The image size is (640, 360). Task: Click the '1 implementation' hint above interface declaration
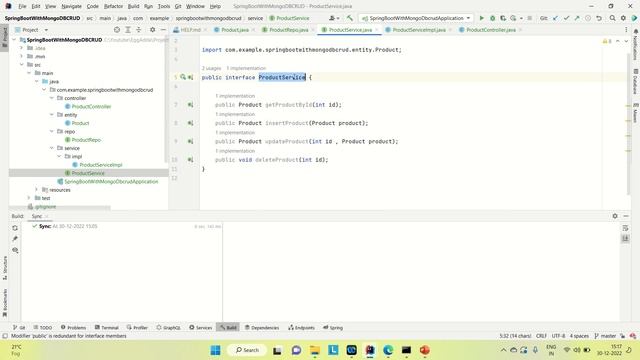(246, 68)
